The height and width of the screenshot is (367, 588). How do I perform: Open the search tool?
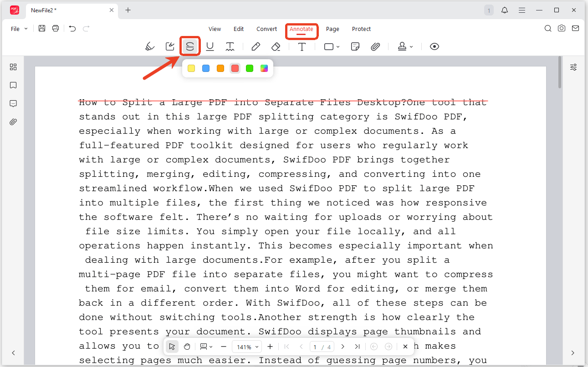(x=548, y=28)
